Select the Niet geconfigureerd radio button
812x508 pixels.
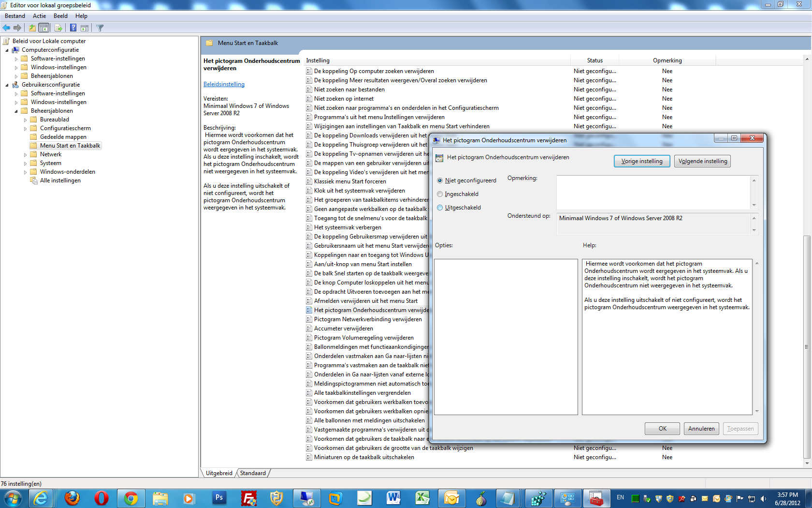coord(440,180)
